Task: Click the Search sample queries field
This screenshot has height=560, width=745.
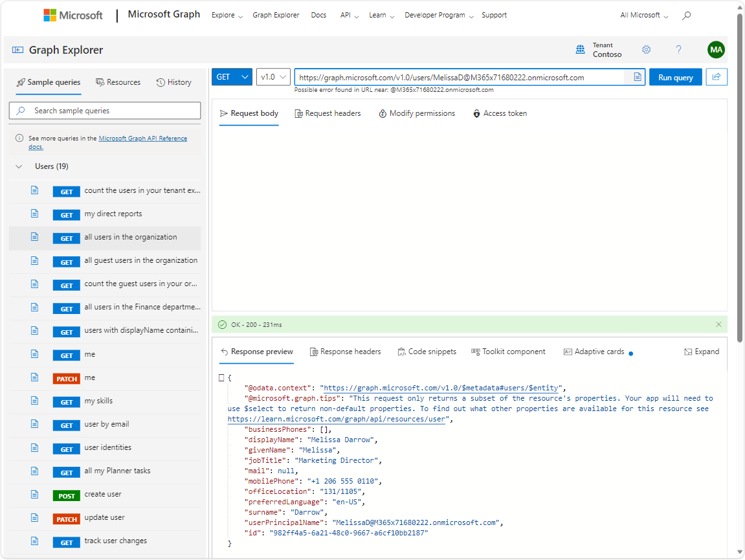Action: 105,111
